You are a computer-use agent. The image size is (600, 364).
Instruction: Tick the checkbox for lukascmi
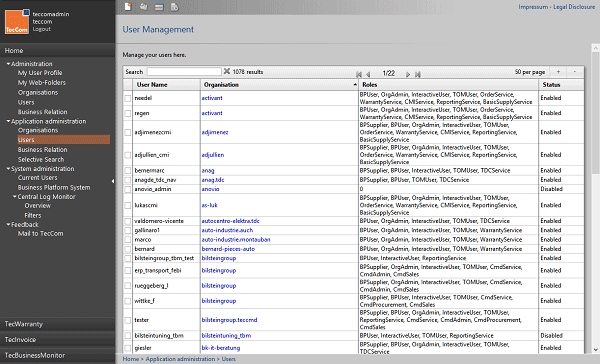128,206
